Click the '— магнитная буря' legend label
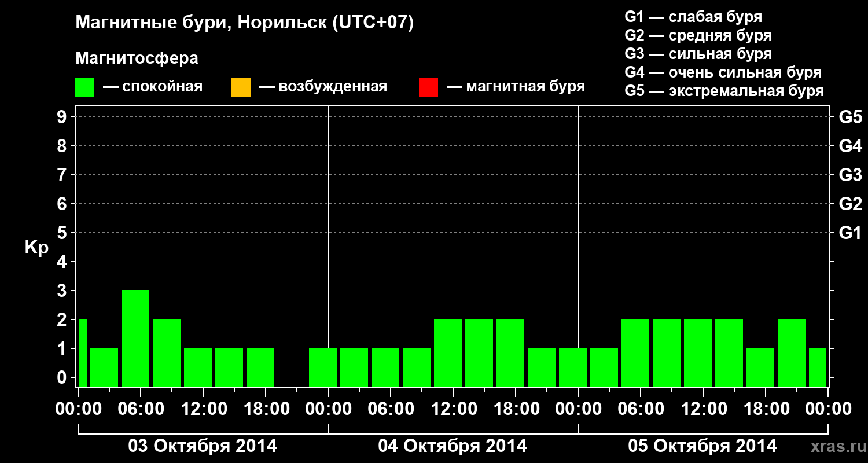Viewport: 868px width, 463px height. click(x=516, y=87)
